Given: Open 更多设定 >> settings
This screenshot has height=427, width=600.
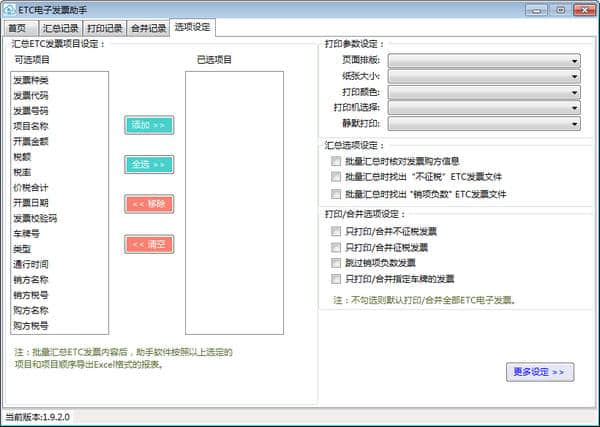Looking at the screenshot, I should [x=540, y=372].
